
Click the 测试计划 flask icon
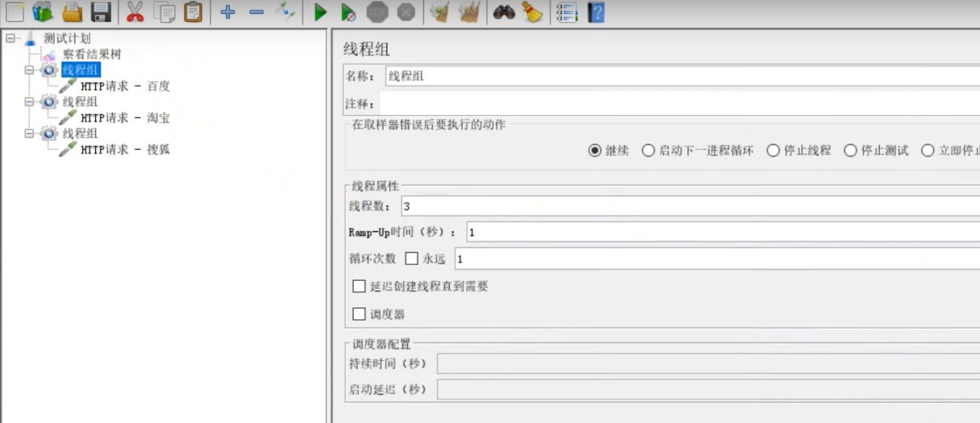[x=30, y=39]
